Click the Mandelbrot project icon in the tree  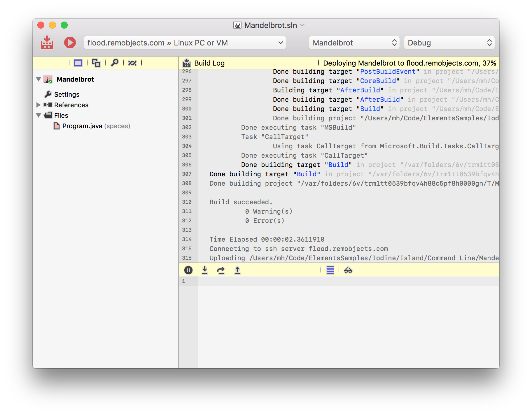(48, 79)
